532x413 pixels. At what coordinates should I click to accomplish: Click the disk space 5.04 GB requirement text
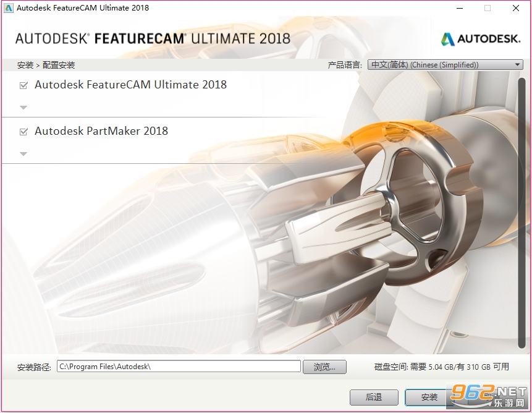coord(441,367)
